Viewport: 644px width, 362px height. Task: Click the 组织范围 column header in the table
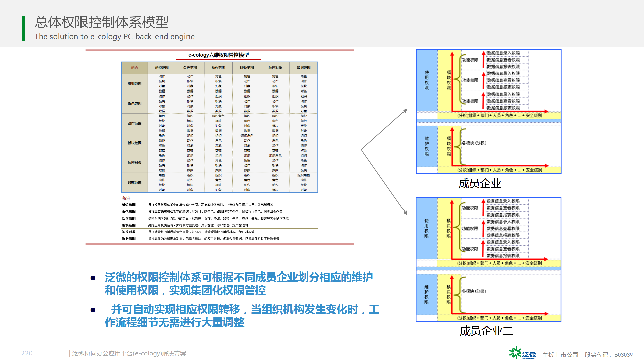[x=162, y=68]
